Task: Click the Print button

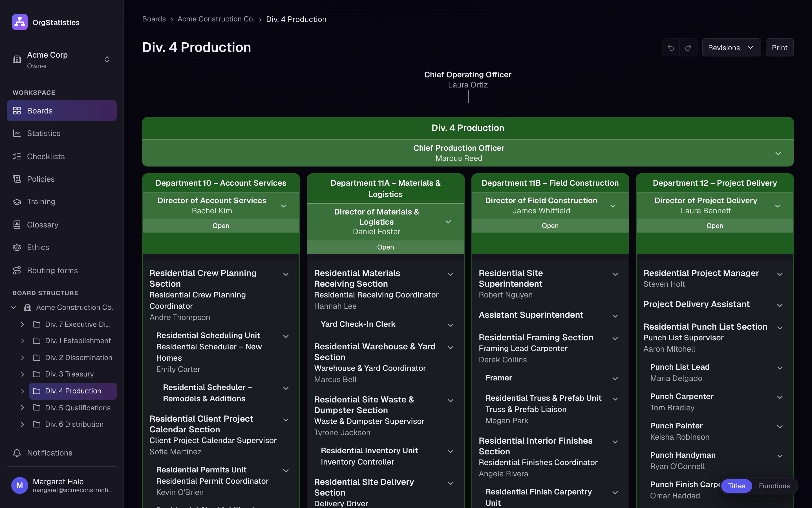Action: 780,48
